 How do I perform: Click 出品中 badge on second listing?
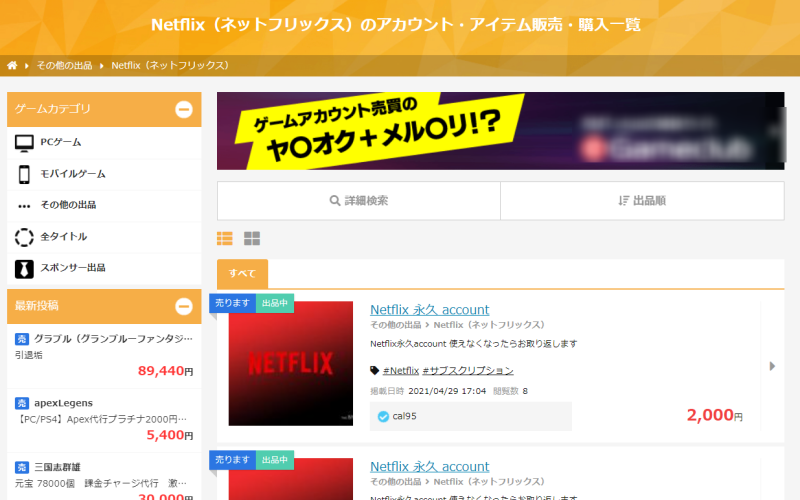pyautogui.click(x=274, y=460)
